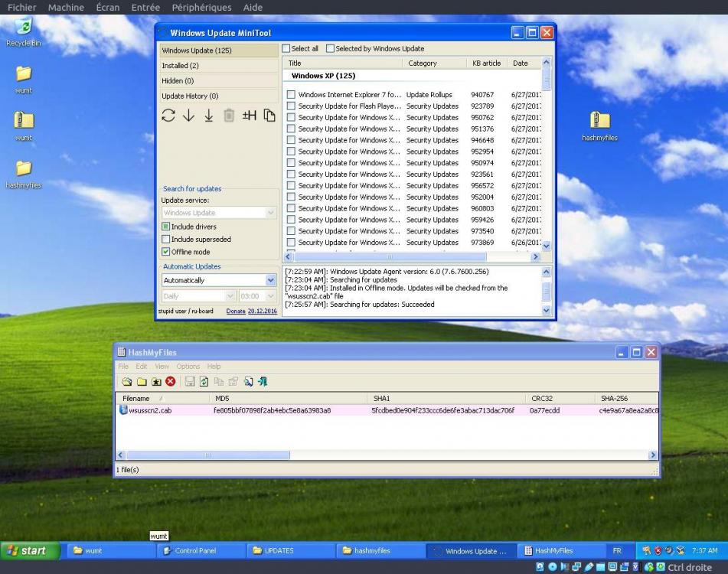Click the Download and install icon
The image size is (728, 574).
pos(208,115)
